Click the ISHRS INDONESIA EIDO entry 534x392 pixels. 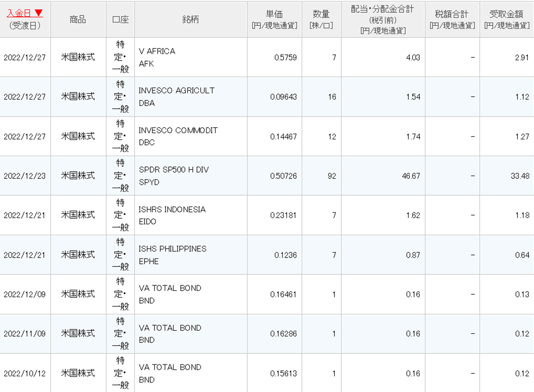point(172,215)
